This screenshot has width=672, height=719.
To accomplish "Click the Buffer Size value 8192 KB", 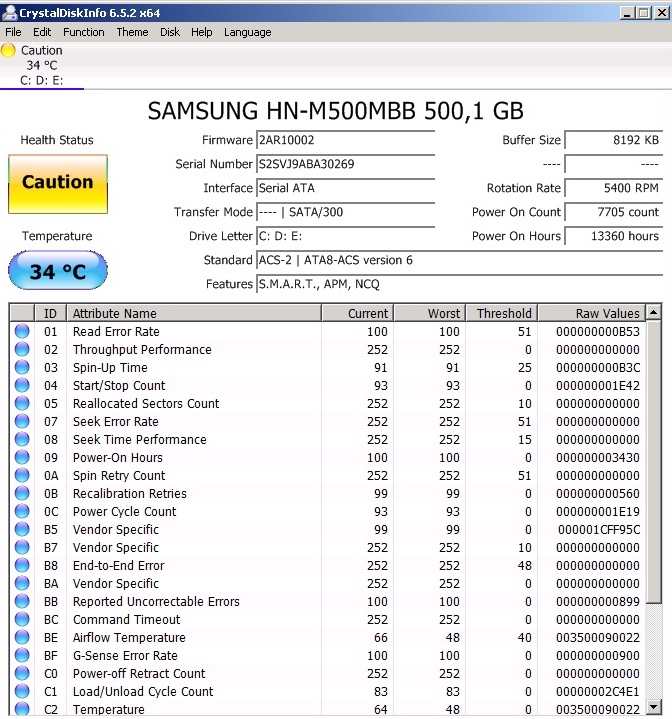I will (613, 140).
